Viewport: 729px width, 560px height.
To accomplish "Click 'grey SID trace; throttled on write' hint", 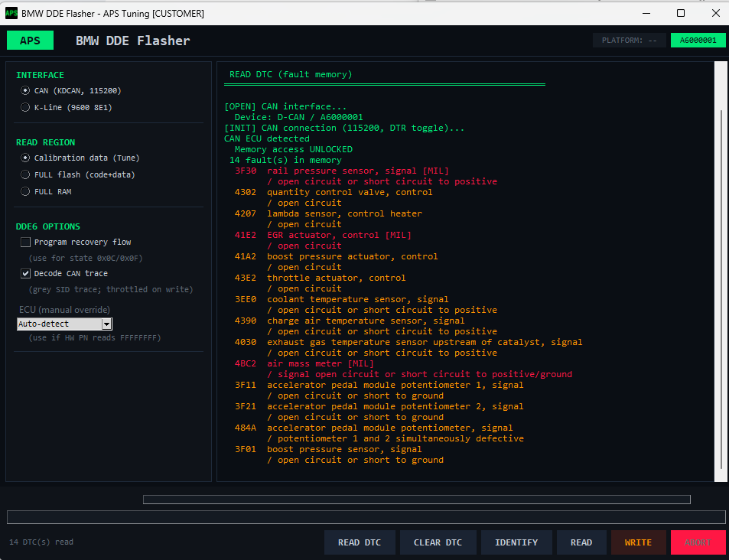I will [x=111, y=289].
